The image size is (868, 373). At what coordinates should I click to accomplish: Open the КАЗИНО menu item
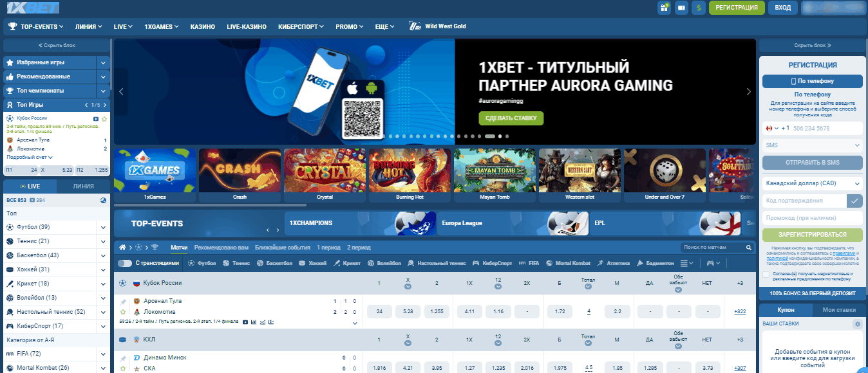[203, 26]
